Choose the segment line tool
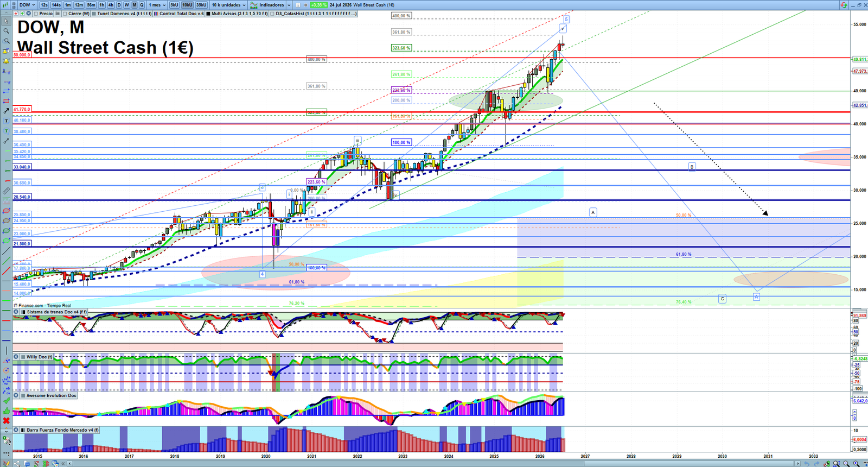This screenshot has height=467, width=868. tap(6, 140)
